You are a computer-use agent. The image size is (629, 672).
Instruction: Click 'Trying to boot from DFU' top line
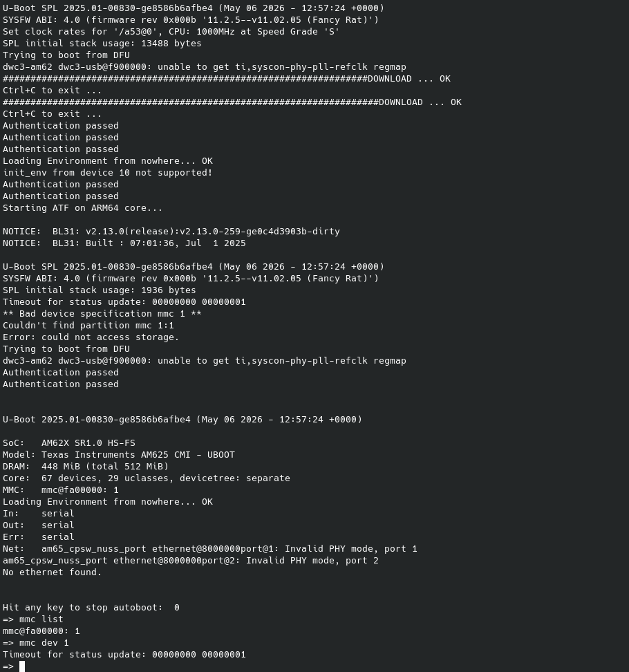(x=66, y=55)
